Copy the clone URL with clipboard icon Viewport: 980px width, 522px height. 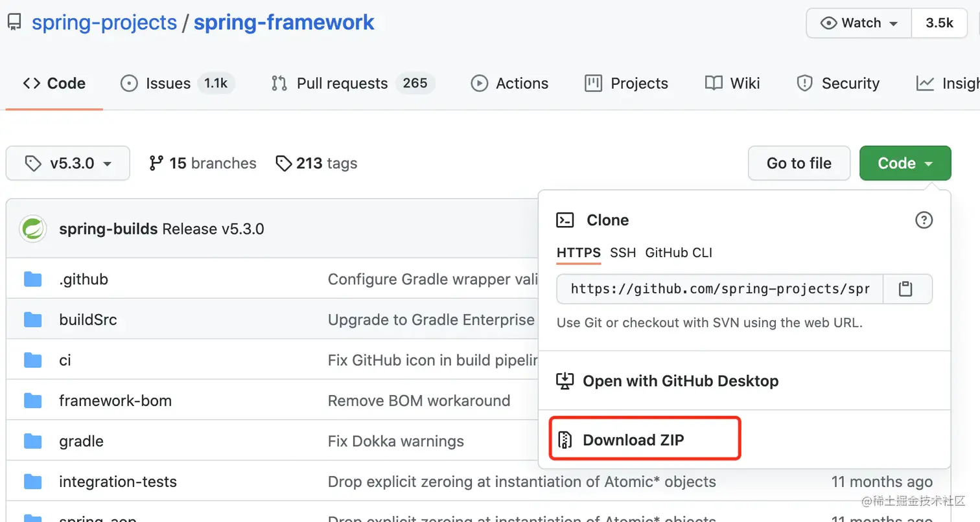coord(905,289)
